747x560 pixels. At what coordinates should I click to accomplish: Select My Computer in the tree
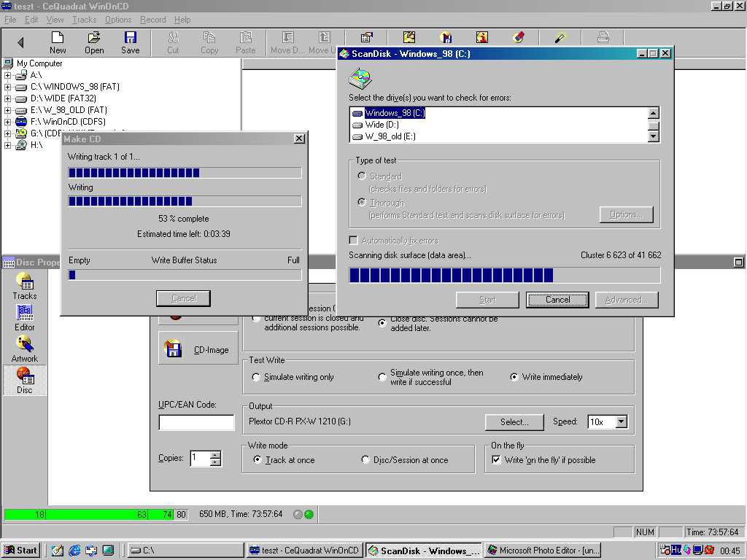(x=39, y=63)
